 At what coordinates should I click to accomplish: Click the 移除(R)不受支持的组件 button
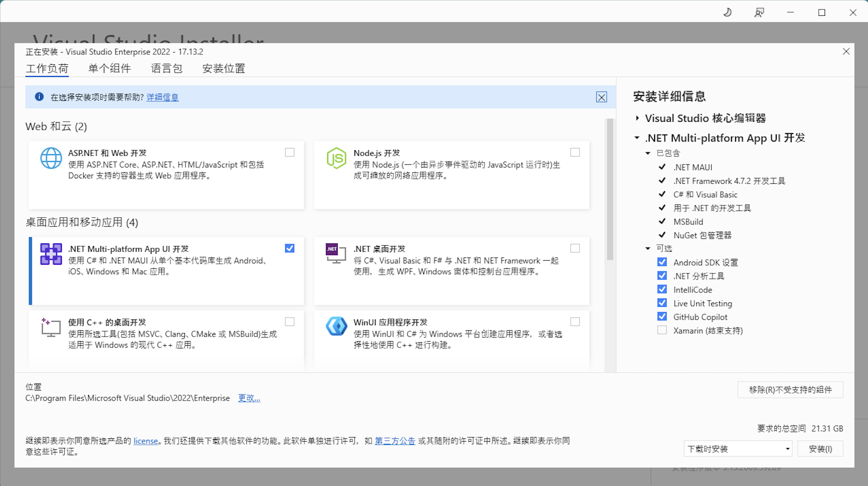pos(791,390)
